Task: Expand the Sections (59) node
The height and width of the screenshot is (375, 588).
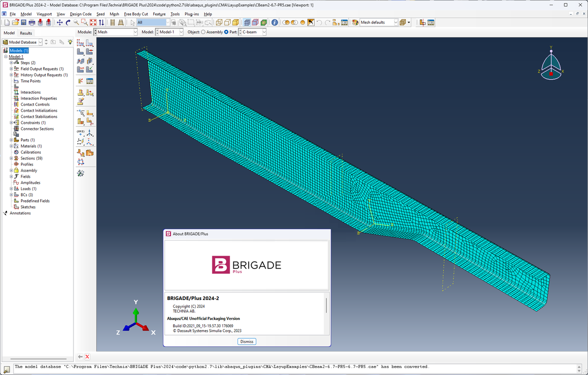Action: click(x=11, y=158)
